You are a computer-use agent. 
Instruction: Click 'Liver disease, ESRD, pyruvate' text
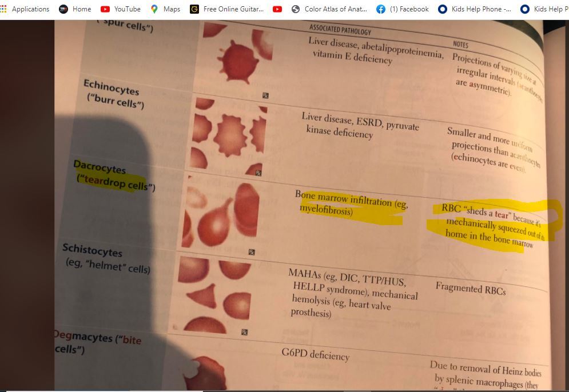point(360,121)
